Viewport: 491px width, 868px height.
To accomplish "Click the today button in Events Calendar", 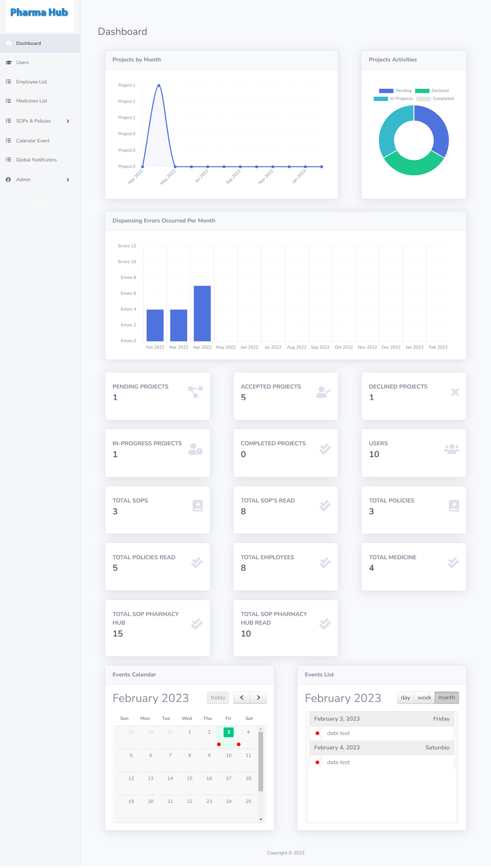I will 218,698.
